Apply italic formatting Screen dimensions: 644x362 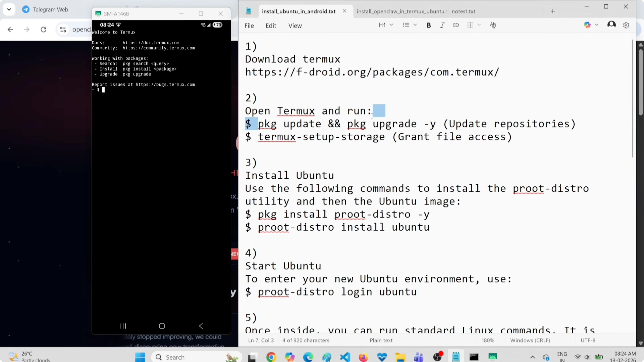(x=442, y=25)
